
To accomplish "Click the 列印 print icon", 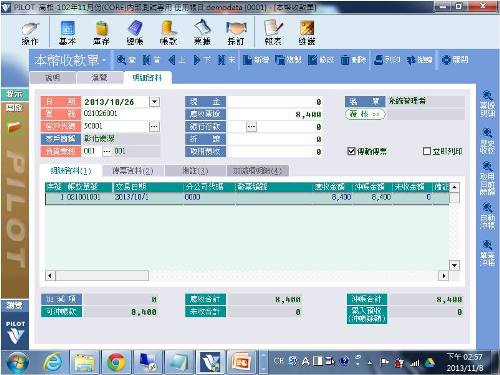I will tap(387, 60).
